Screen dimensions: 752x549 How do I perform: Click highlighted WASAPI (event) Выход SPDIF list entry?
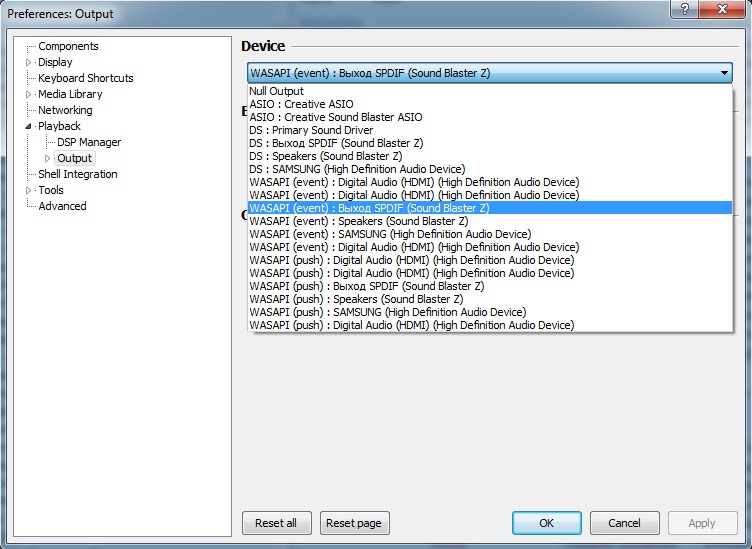pyautogui.click(x=490, y=208)
